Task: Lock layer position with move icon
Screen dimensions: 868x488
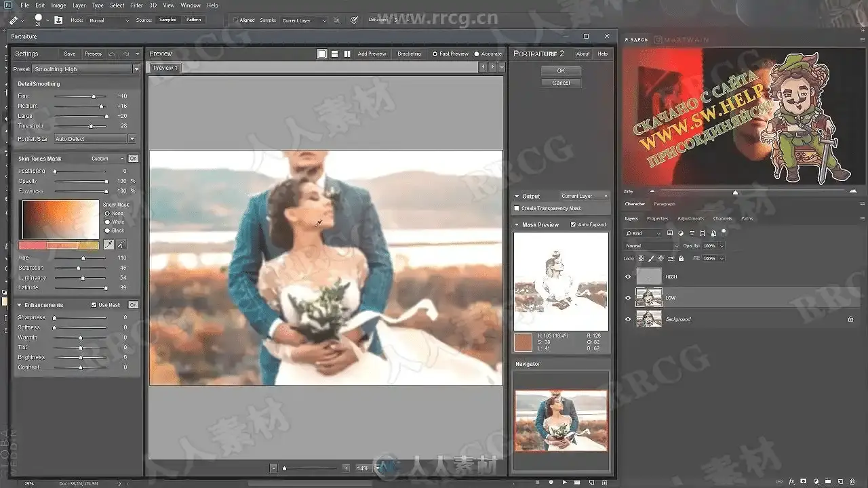Action: click(661, 258)
